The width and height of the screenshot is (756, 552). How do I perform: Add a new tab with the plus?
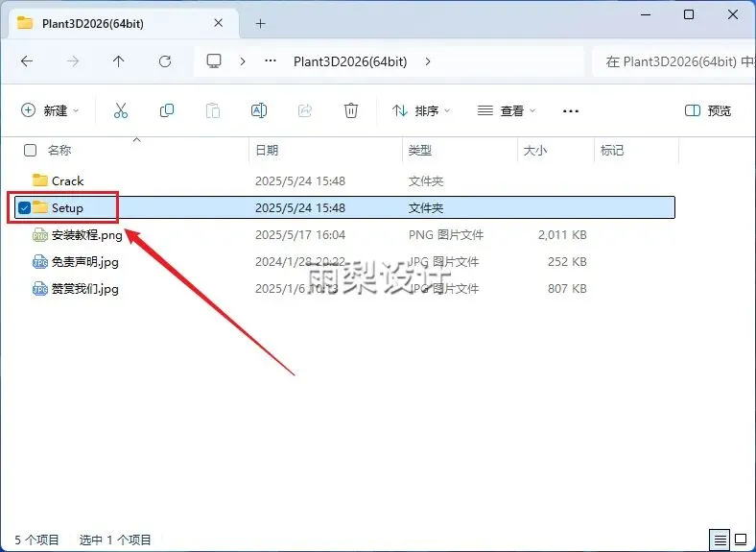(x=260, y=23)
